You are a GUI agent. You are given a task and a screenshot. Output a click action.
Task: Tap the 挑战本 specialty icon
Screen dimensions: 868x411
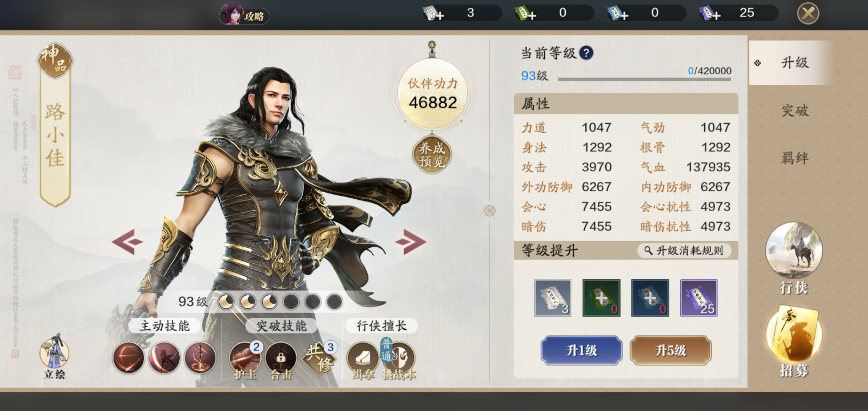398,359
